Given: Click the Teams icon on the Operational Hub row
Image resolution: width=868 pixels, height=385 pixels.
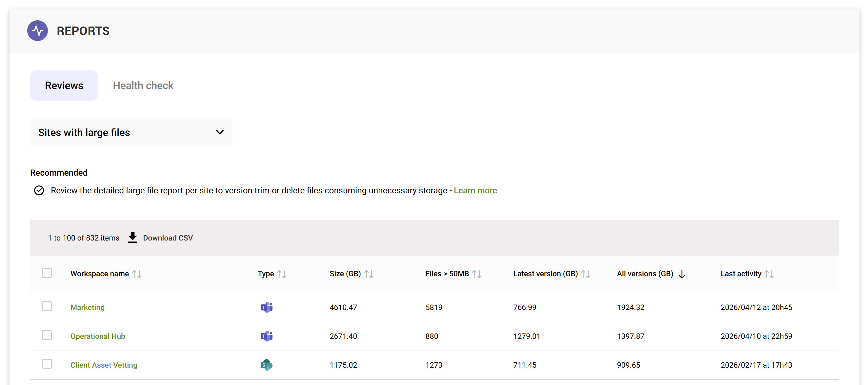Looking at the screenshot, I should (x=267, y=336).
